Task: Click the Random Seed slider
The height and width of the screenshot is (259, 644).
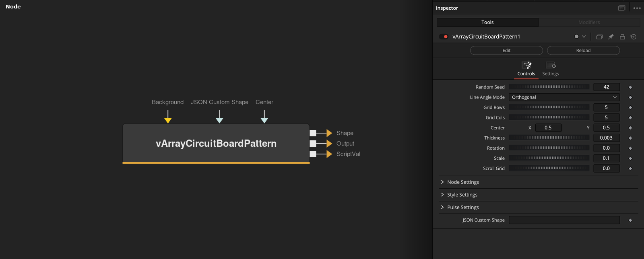Action: 549,87
